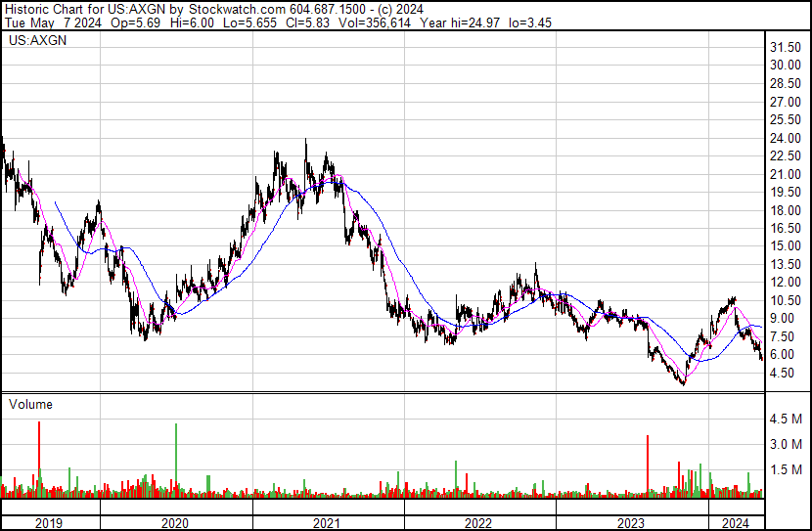Select the 2022 year label on time axis

click(x=479, y=523)
